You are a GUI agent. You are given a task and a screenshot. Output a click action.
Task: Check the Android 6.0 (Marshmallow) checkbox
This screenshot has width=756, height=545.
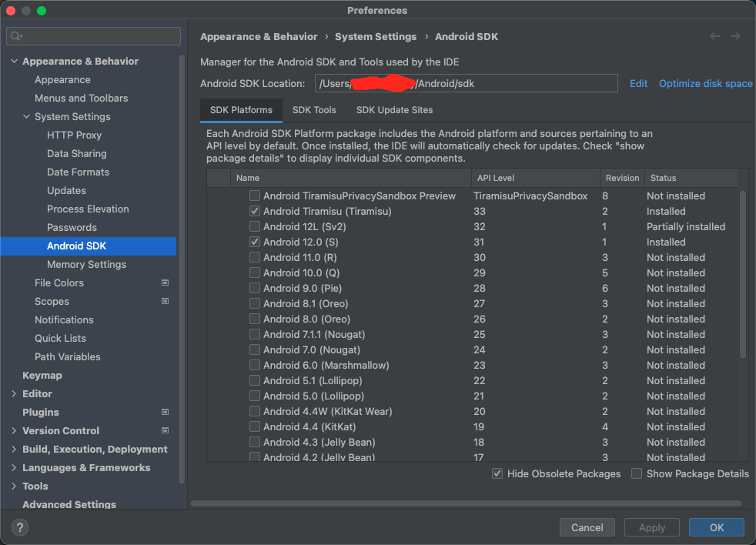pyautogui.click(x=255, y=365)
